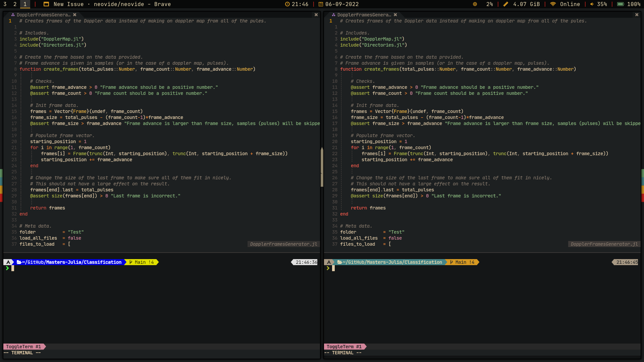Switch to workspace 3 in the status bar
Viewport: 644px width, 362px height.
5,4
